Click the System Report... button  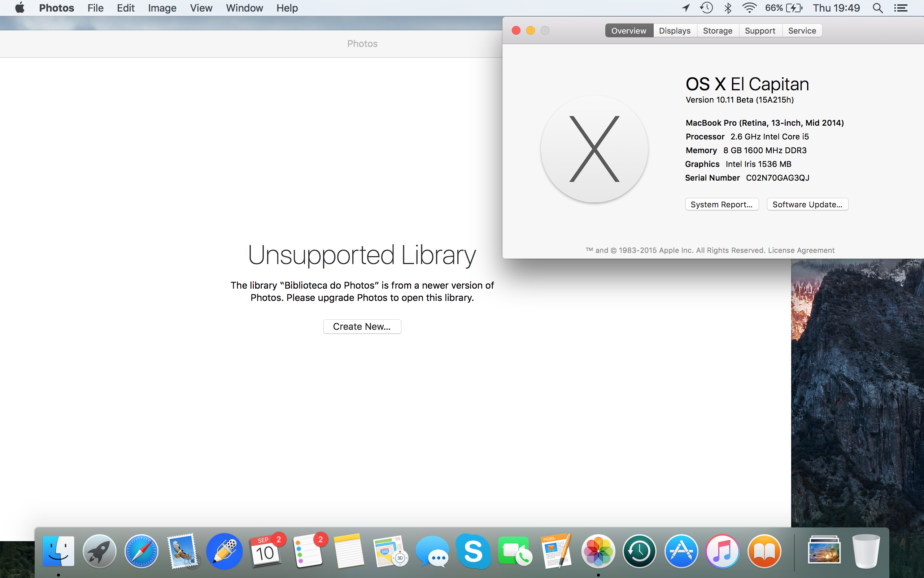722,204
